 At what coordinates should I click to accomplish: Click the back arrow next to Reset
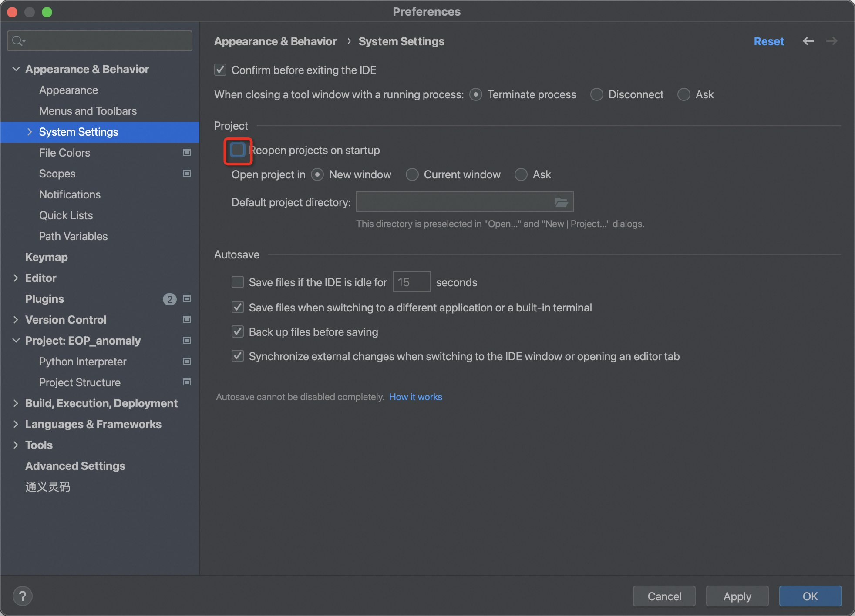tap(808, 41)
